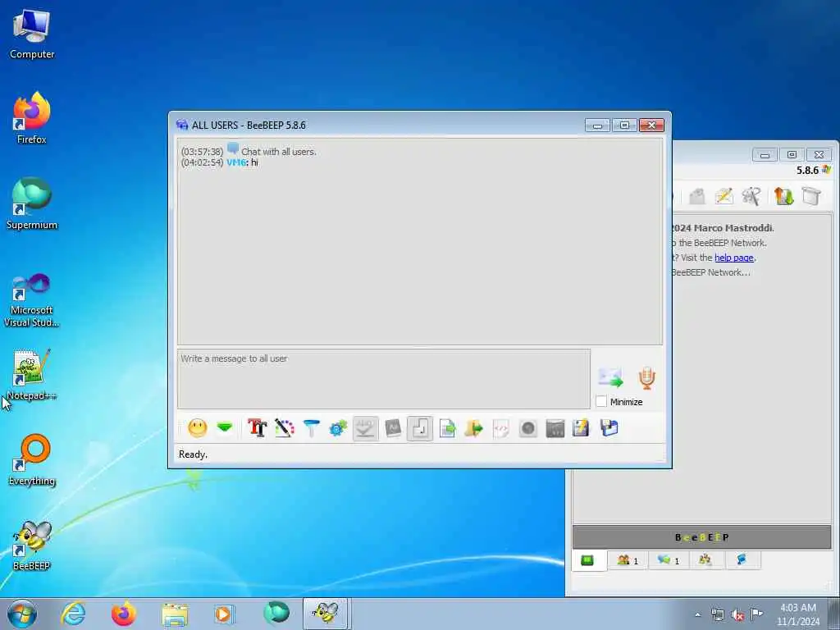This screenshot has width=840, height=630.
Task: Click the code snippet '</>' icon
Action: [500, 428]
